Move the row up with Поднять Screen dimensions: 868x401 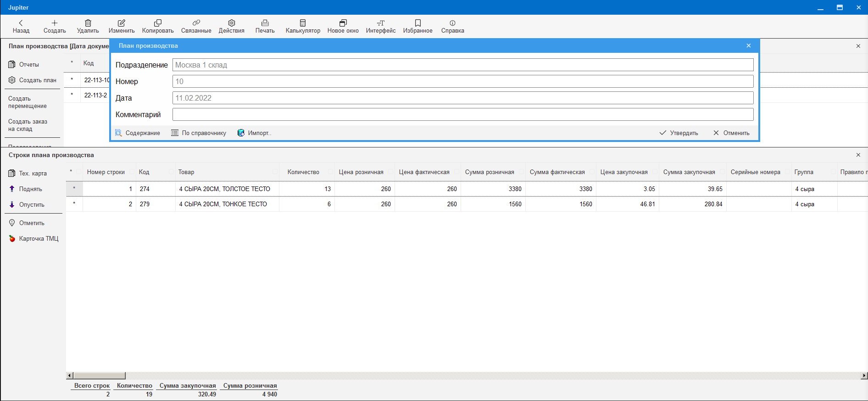click(x=25, y=189)
